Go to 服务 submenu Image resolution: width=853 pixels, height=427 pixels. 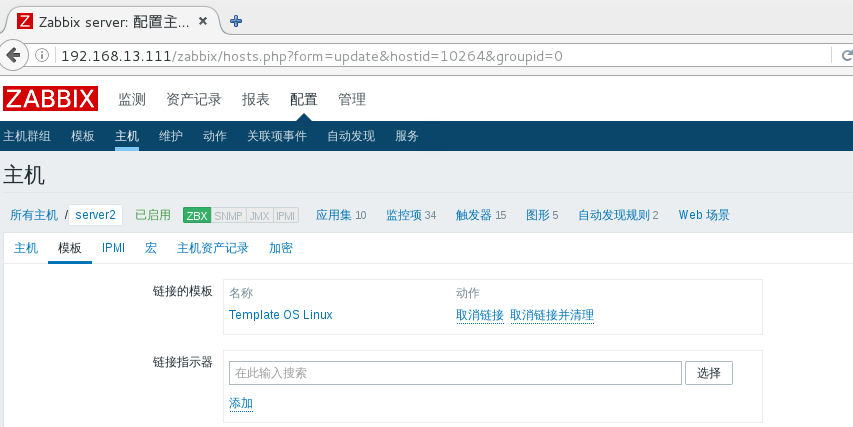(407, 136)
